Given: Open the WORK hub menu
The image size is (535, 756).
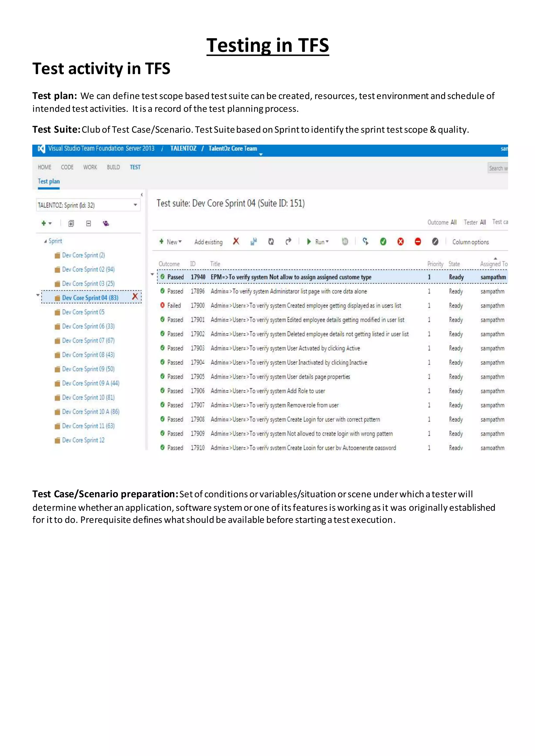Looking at the screenshot, I should click(x=90, y=167).
